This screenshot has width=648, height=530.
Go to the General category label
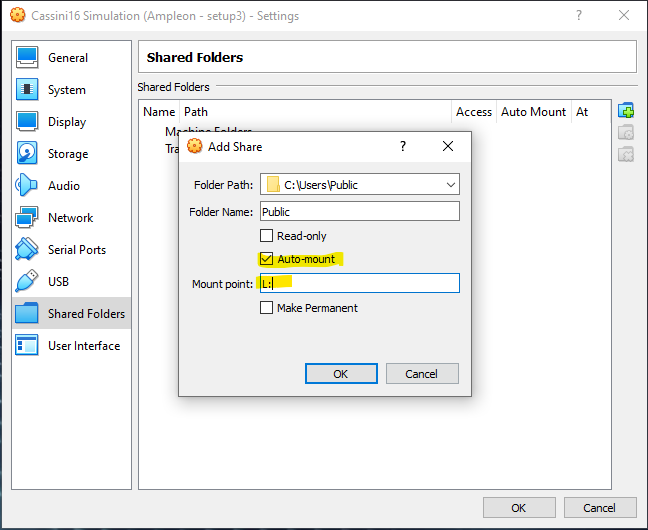pos(68,57)
